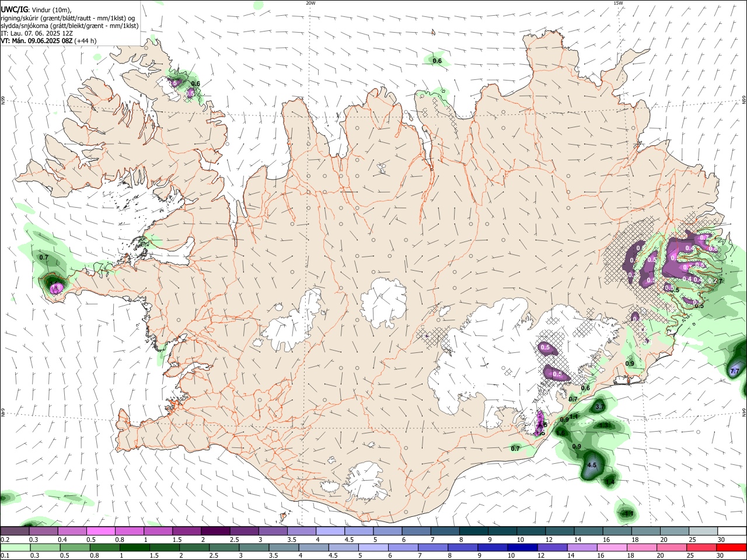Click the 20W longitude label
Viewport: 747px width, 560px height.
[310, 3]
